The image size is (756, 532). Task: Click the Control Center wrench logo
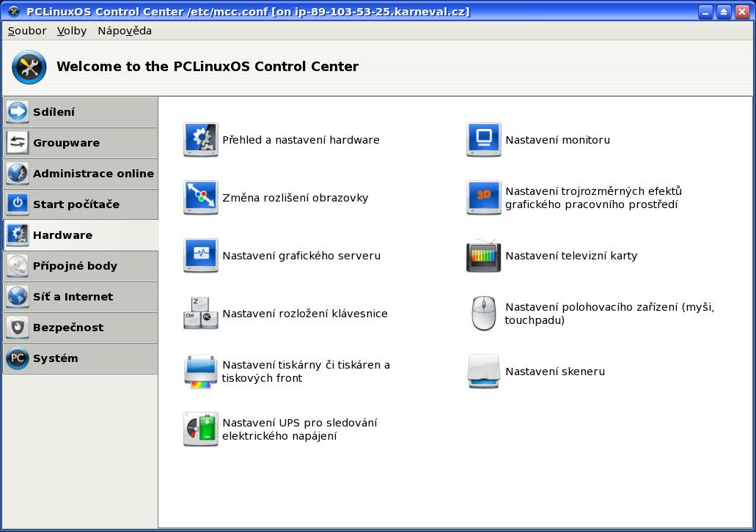[29, 67]
